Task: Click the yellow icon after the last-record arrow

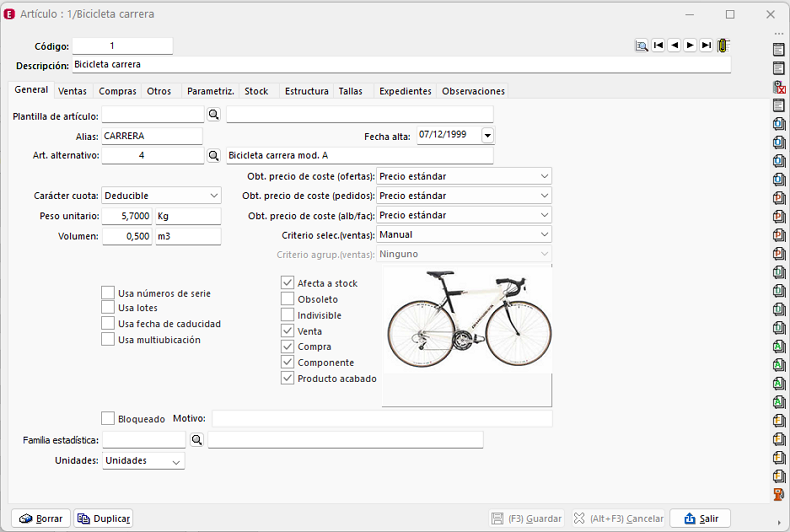Action: click(723, 46)
